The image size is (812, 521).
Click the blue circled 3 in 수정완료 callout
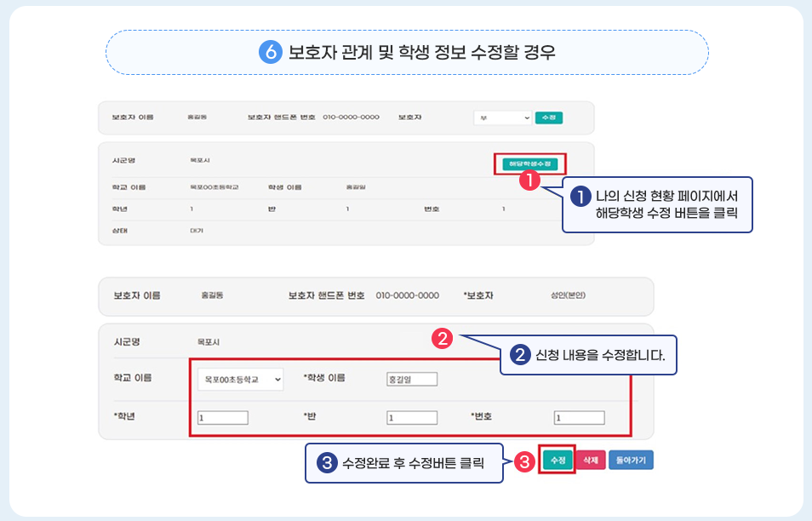[325, 461]
